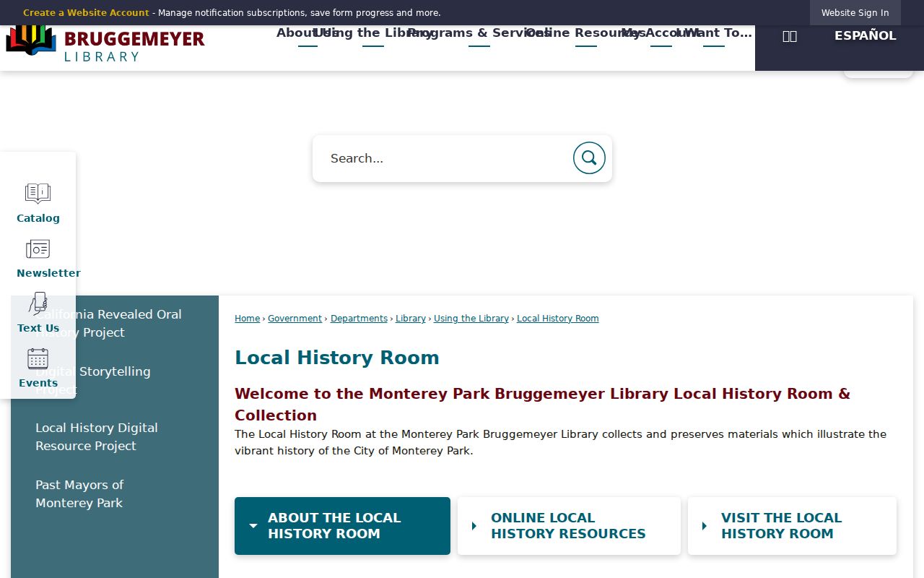
Task: Open the My Account menu
Action: click(x=661, y=33)
